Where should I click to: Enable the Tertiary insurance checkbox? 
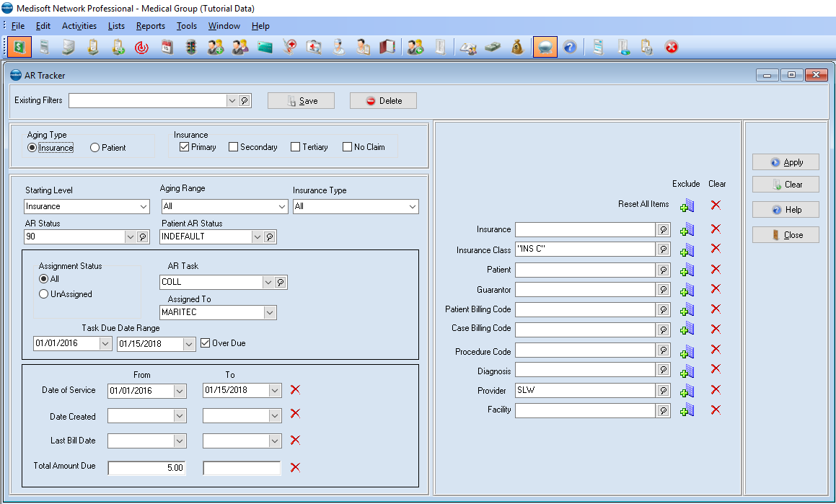295,147
